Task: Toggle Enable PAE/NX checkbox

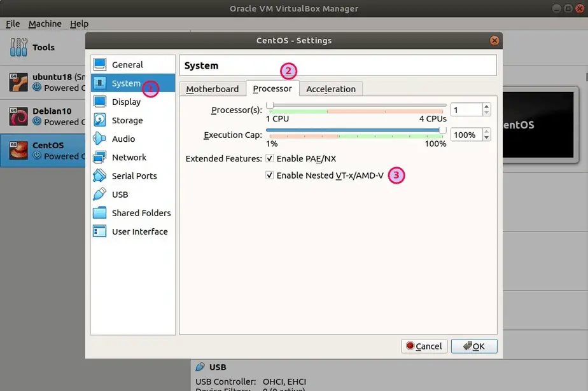Action: point(269,158)
